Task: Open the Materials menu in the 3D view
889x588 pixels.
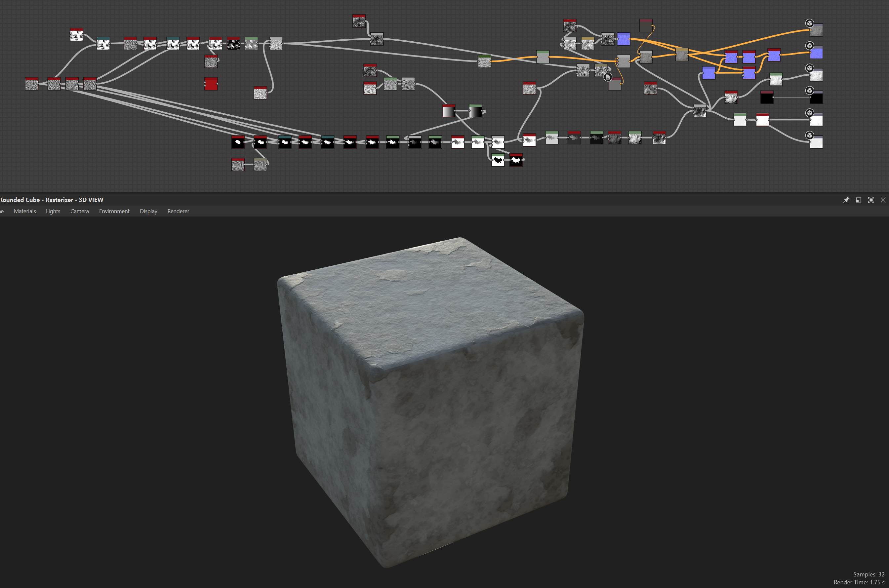Action: pos(25,211)
